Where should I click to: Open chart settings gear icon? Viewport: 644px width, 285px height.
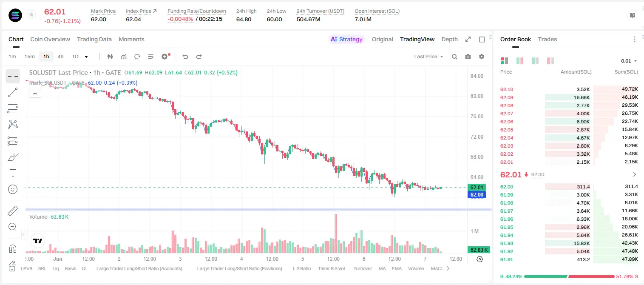[x=482, y=57]
